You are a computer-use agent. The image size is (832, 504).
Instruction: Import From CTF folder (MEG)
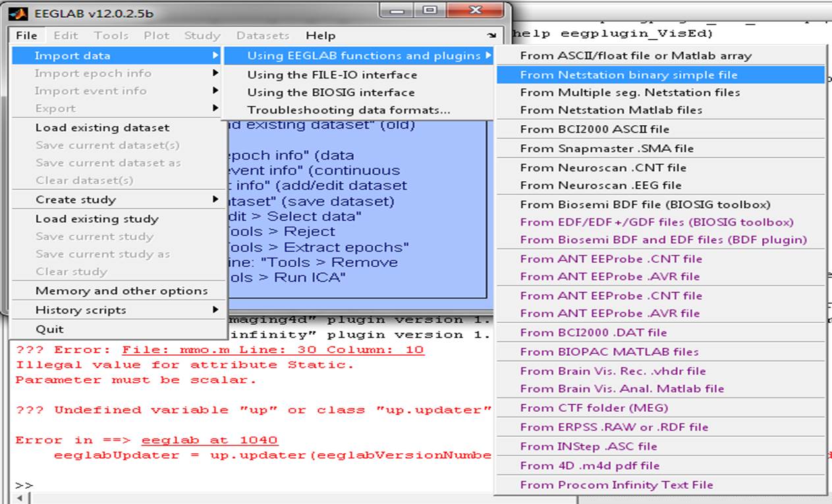tap(661, 408)
